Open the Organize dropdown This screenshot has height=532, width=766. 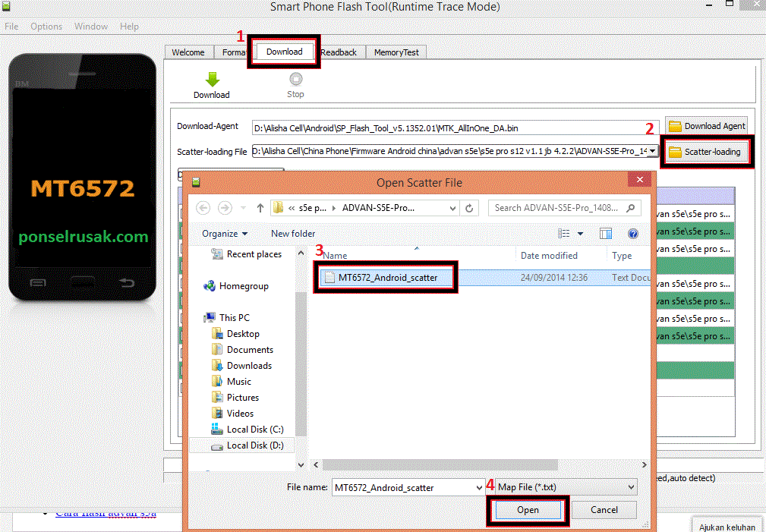click(x=224, y=234)
